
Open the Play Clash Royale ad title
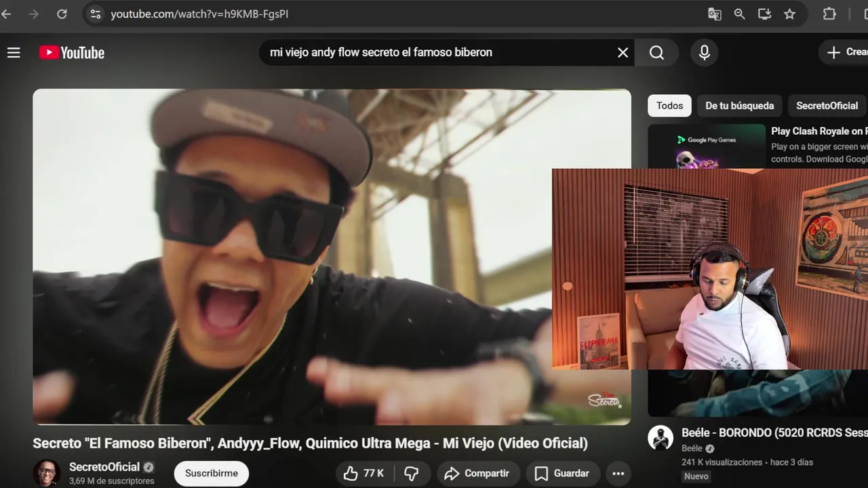coord(819,131)
